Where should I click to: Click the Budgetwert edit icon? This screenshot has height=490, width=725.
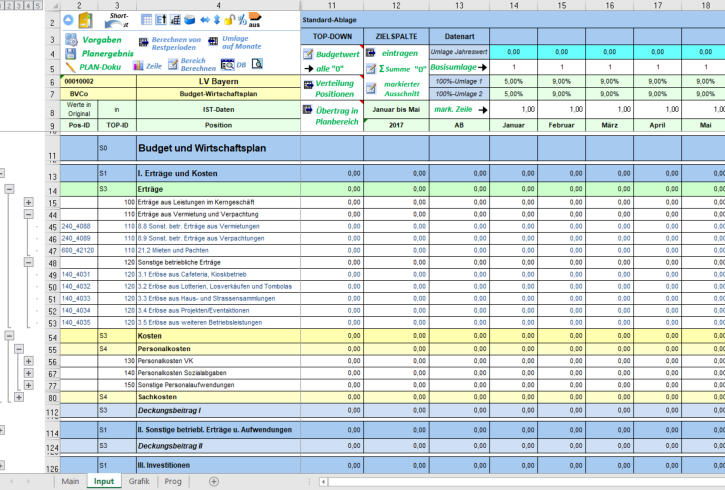[307, 54]
